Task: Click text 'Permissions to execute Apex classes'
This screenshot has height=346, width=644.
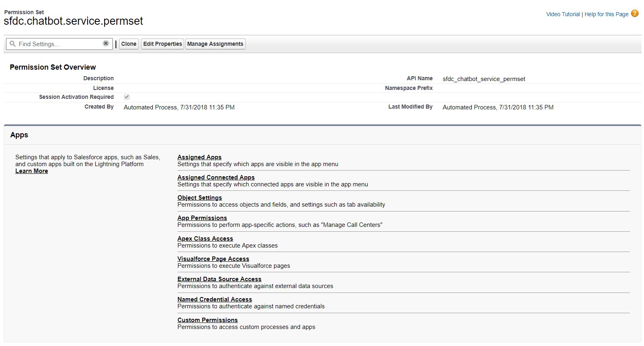Action: pyautogui.click(x=227, y=246)
